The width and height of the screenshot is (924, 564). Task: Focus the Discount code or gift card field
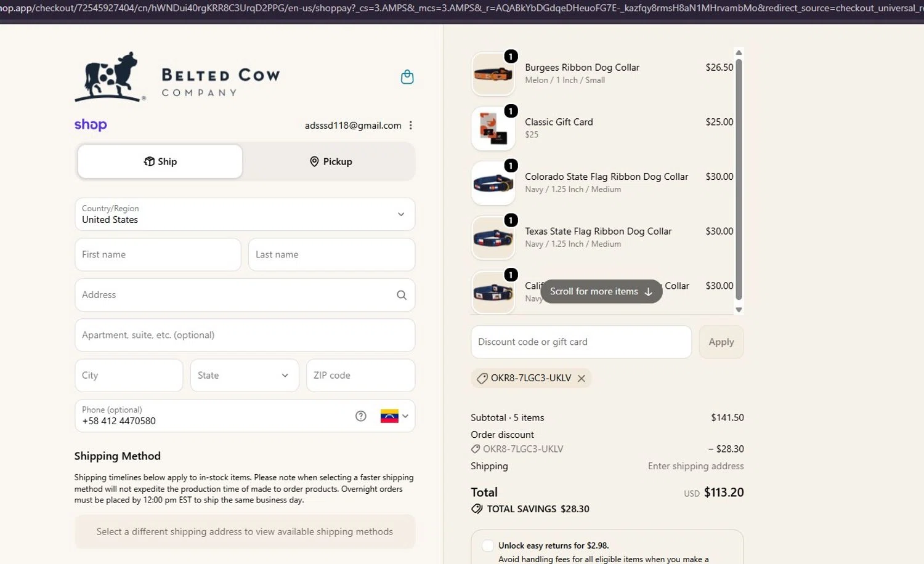[581, 342]
